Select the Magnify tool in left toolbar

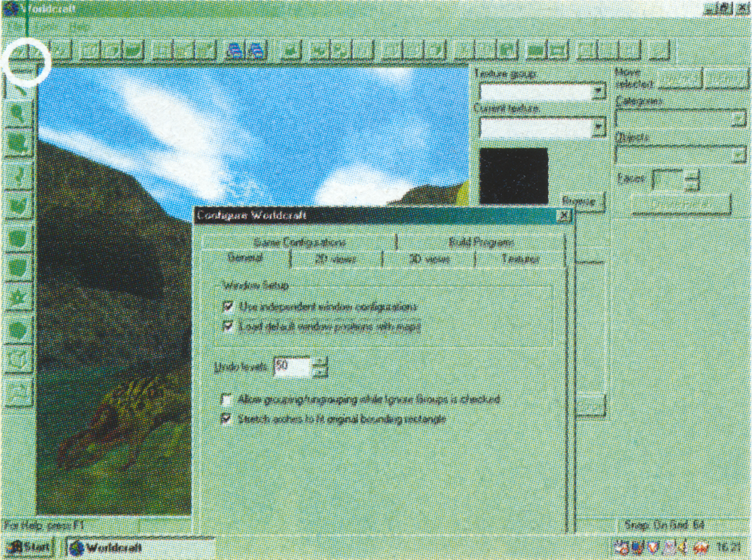tap(18, 114)
